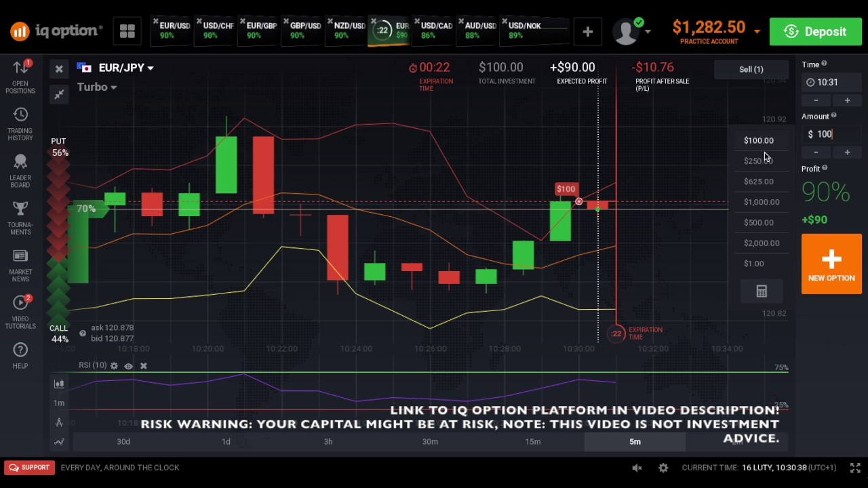Choose $250.00 preset amount
Image resolution: width=868 pixels, height=488 pixels.
click(x=758, y=161)
